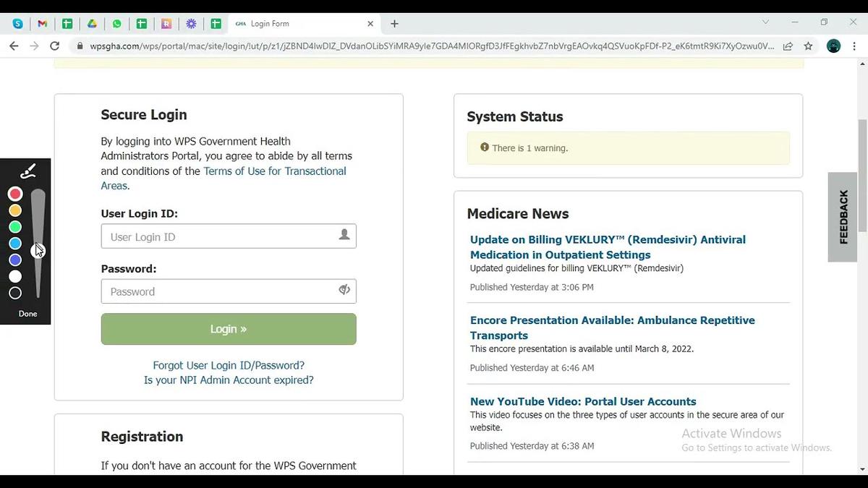Viewport: 868px width, 488px height.
Task: Open VEKLURY Remdesivir billing update article
Action: [608, 247]
